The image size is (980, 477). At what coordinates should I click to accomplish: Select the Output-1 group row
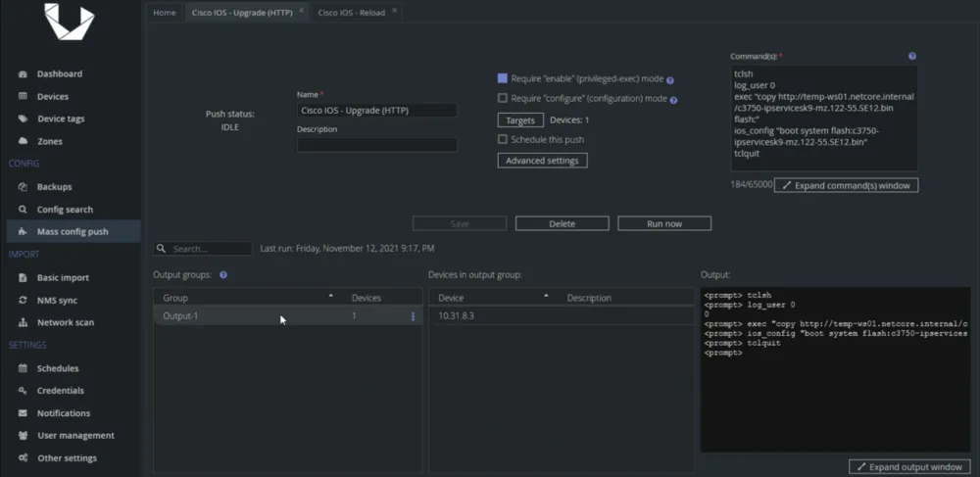coord(287,316)
